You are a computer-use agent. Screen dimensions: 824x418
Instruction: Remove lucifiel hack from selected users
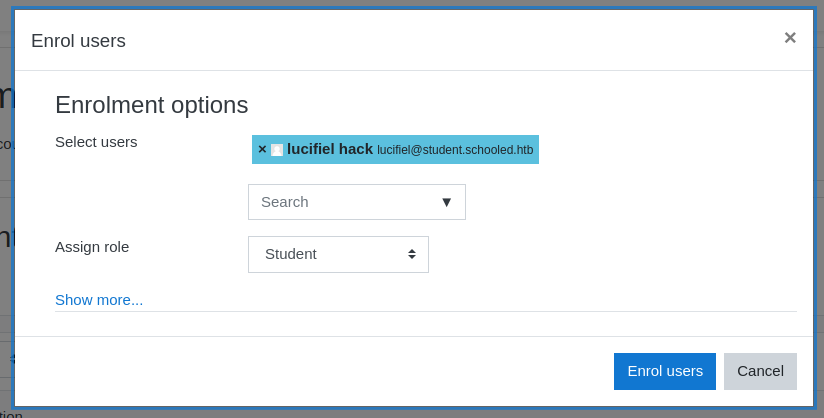tap(262, 149)
